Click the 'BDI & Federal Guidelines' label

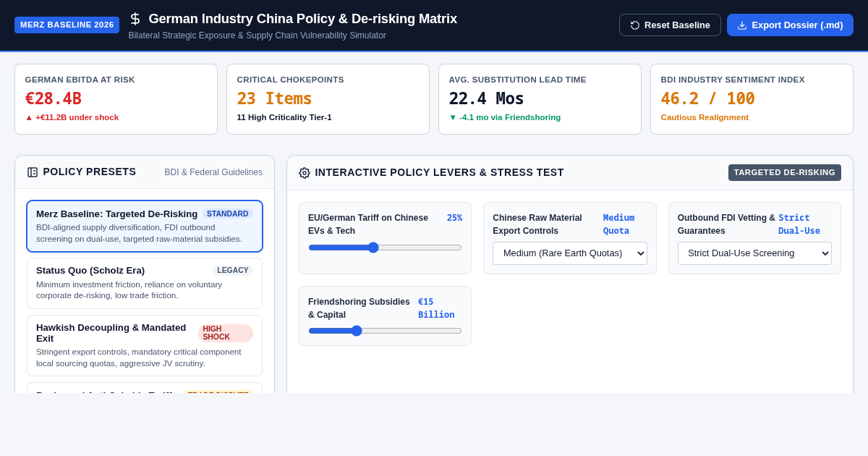[213, 172]
